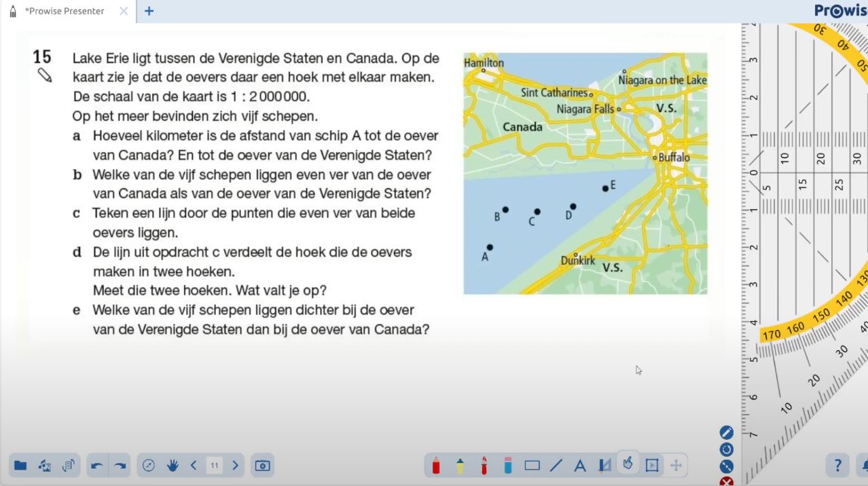This screenshot has width=868, height=486.
Task: Select the rectangle shape tool
Action: point(532,466)
